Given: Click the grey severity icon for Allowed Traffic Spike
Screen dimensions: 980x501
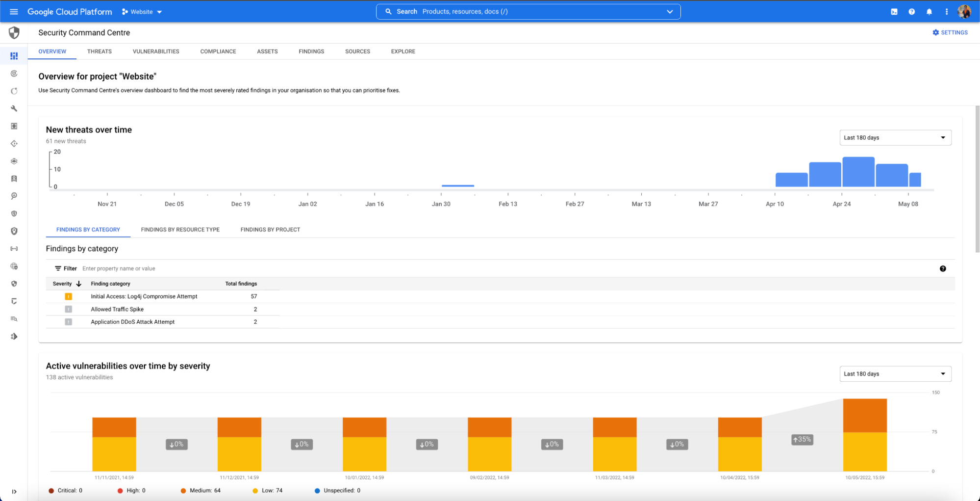Looking at the screenshot, I should tap(69, 309).
